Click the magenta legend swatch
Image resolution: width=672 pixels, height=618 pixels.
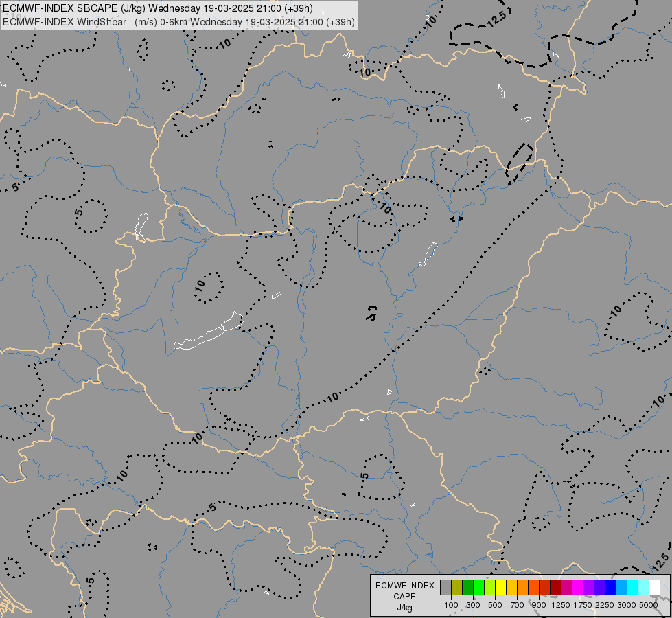coord(578,587)
